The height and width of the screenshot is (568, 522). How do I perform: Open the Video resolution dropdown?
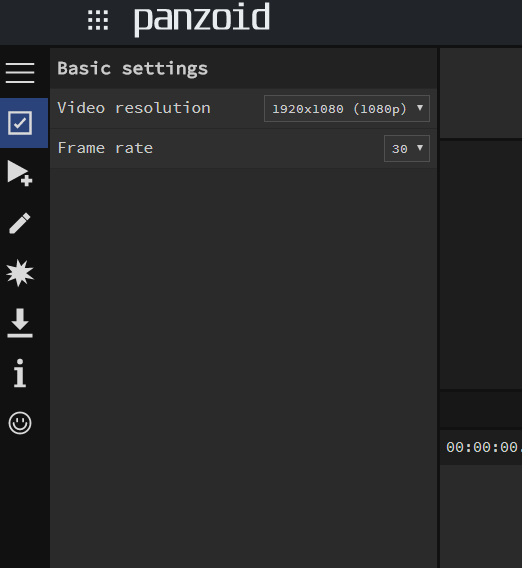(347, 109)
